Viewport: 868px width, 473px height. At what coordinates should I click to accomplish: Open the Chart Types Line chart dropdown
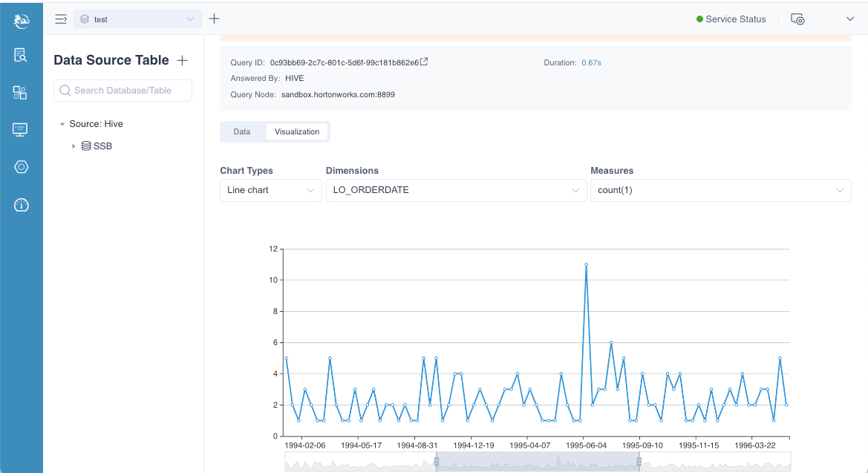270,190
